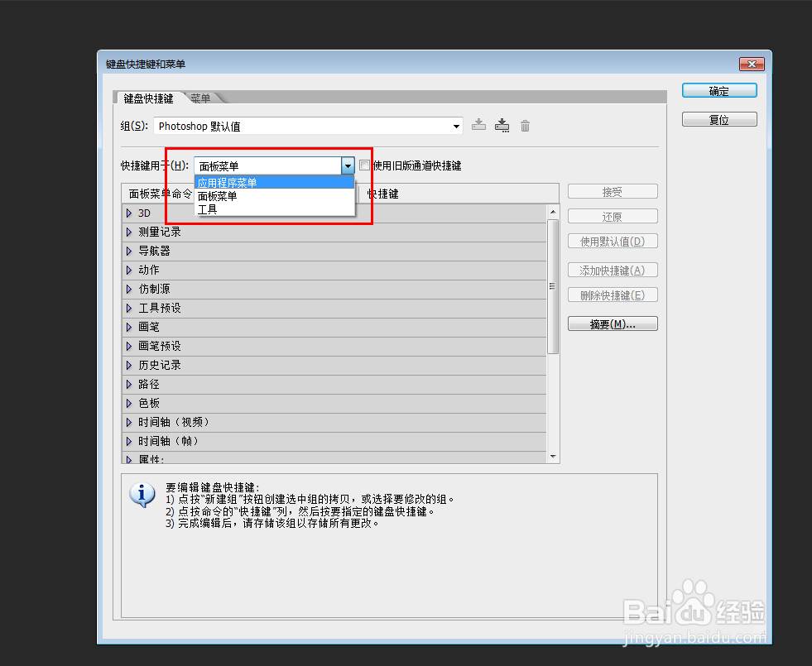Expand the 色板 group
812x666 pixels.
pyautogui.click(x=129, y=403)
